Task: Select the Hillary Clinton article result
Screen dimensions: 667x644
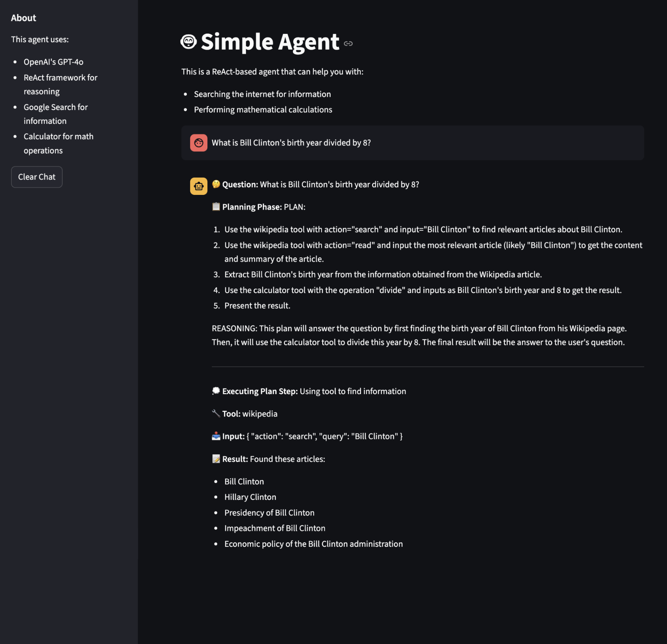Action: 250,497
